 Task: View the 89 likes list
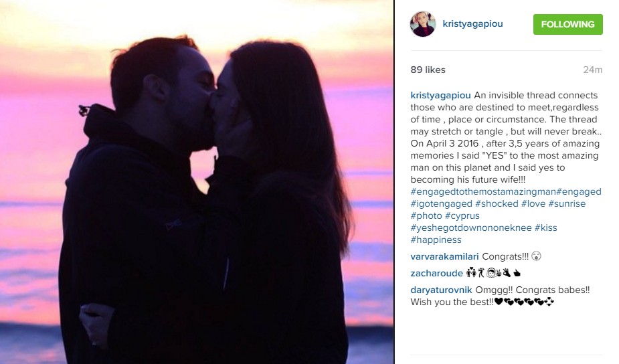(428, 70)
